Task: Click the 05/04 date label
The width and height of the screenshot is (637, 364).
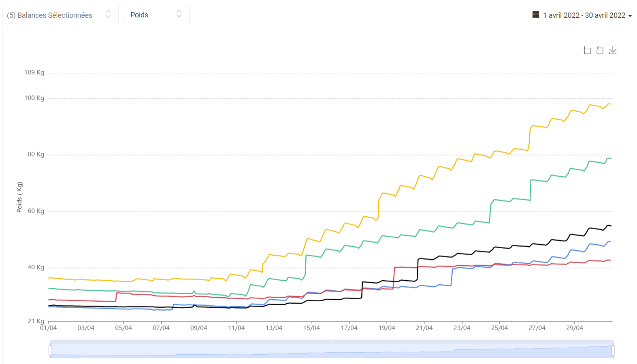Action: 124,328
